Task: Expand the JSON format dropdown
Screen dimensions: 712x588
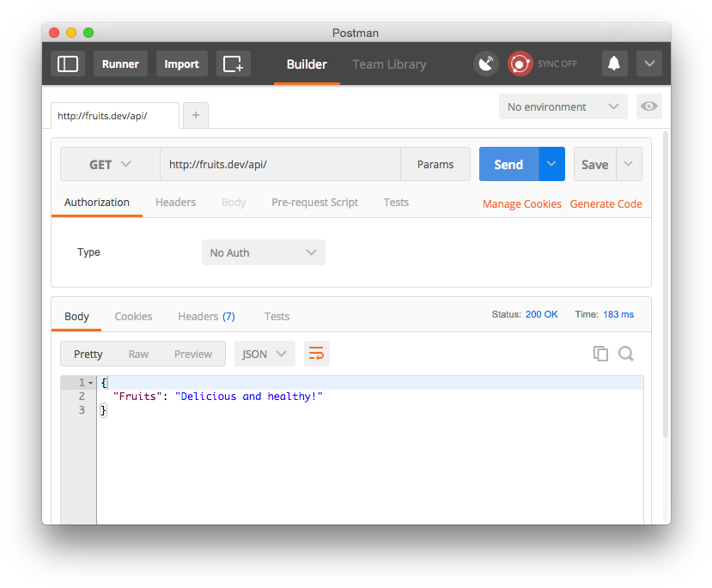Action: pos(265,354)
